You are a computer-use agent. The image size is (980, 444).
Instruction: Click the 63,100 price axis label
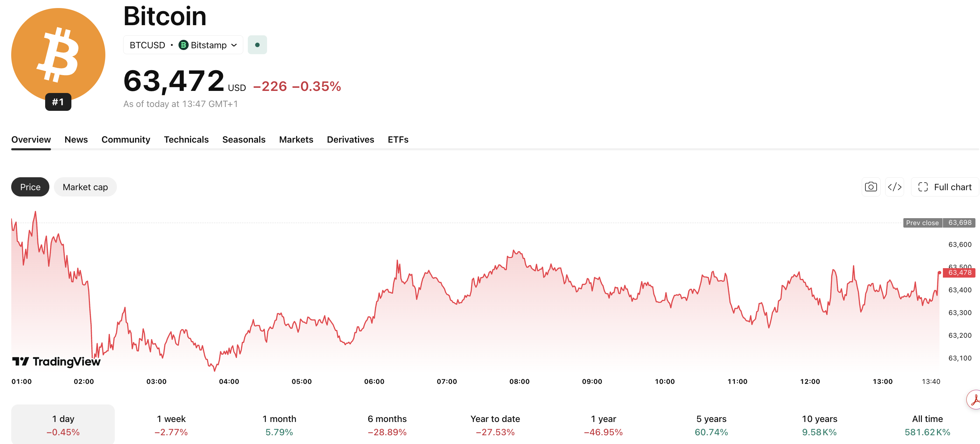(x=960, y=358)
